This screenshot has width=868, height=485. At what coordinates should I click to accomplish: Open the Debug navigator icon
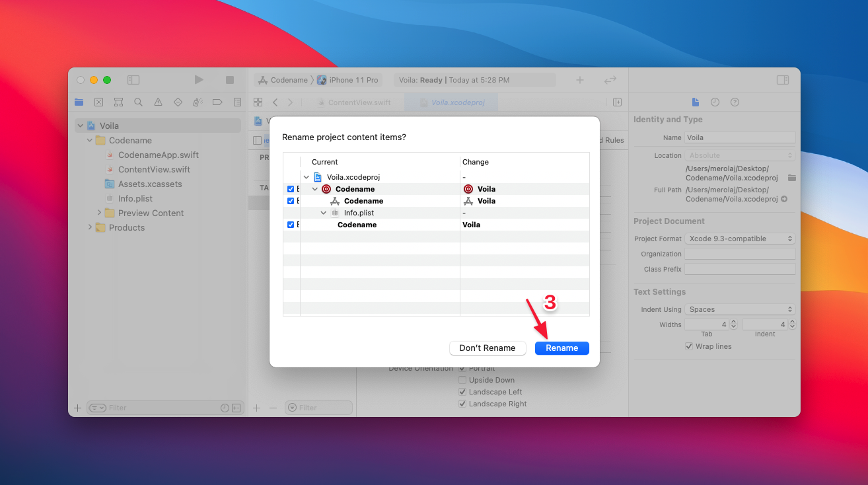tap(198, 102)
